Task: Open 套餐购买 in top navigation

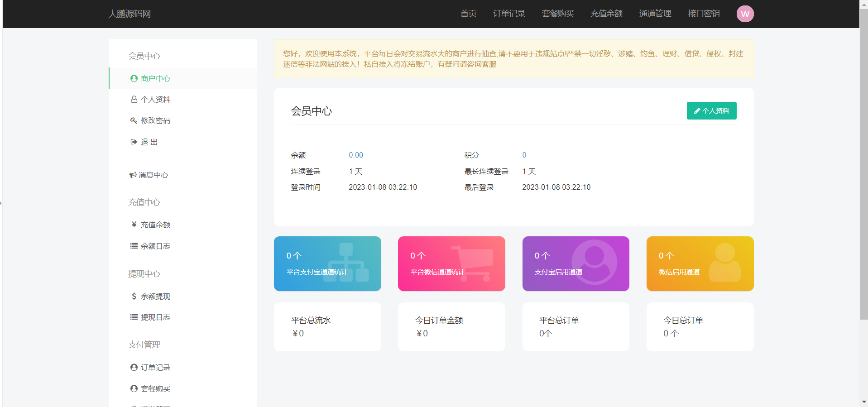Action: (x=558, y=14)
